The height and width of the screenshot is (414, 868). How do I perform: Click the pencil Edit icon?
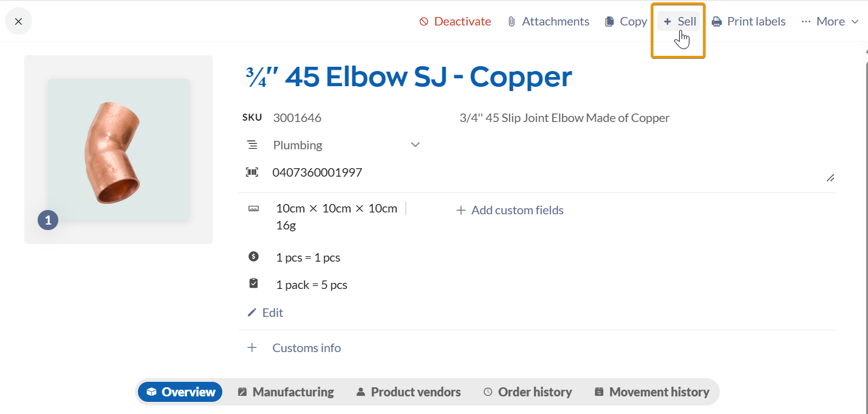coord(252,313)
